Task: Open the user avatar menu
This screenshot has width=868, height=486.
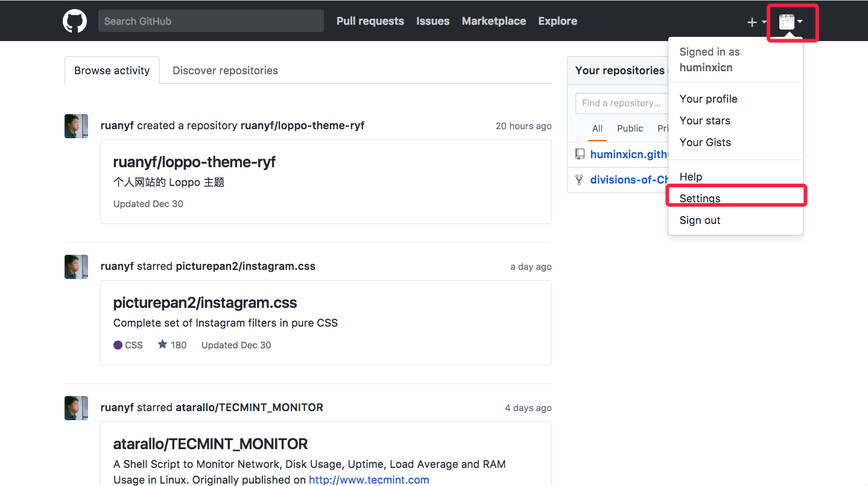Action: coord(791,22)
